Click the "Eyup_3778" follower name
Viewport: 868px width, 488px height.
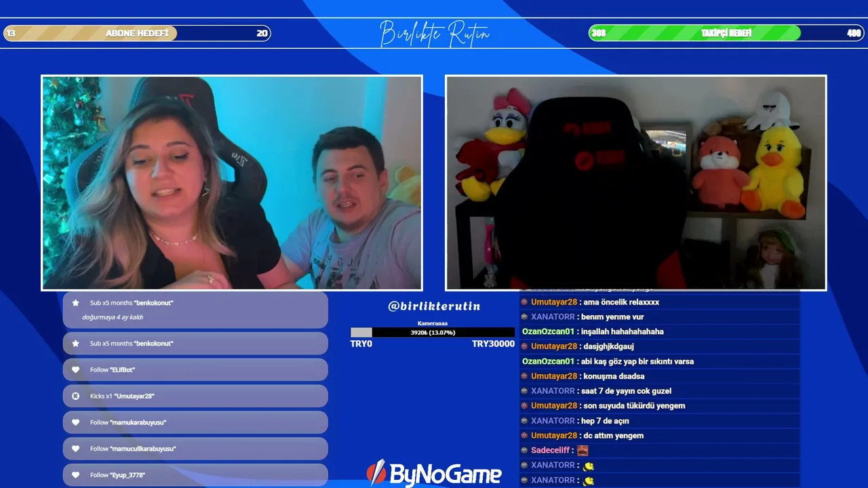click(127, 475)
